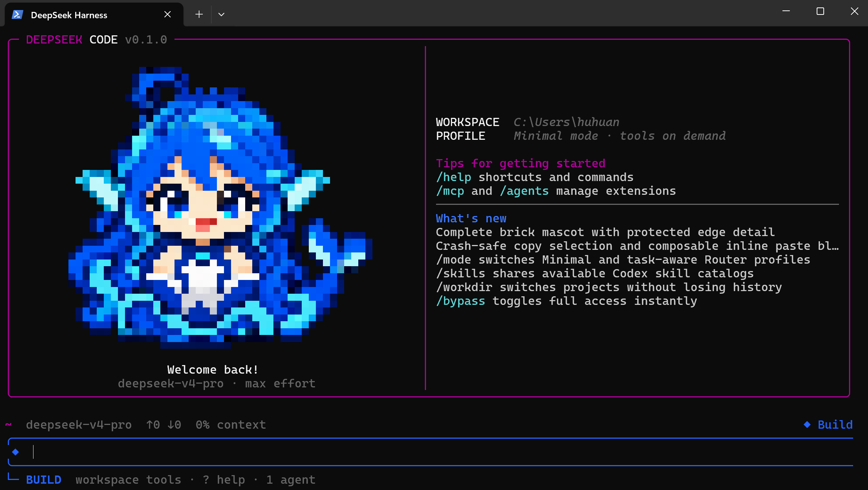Click the '/workdir switches projects' line
868x490 pixels.
(609, 287)
